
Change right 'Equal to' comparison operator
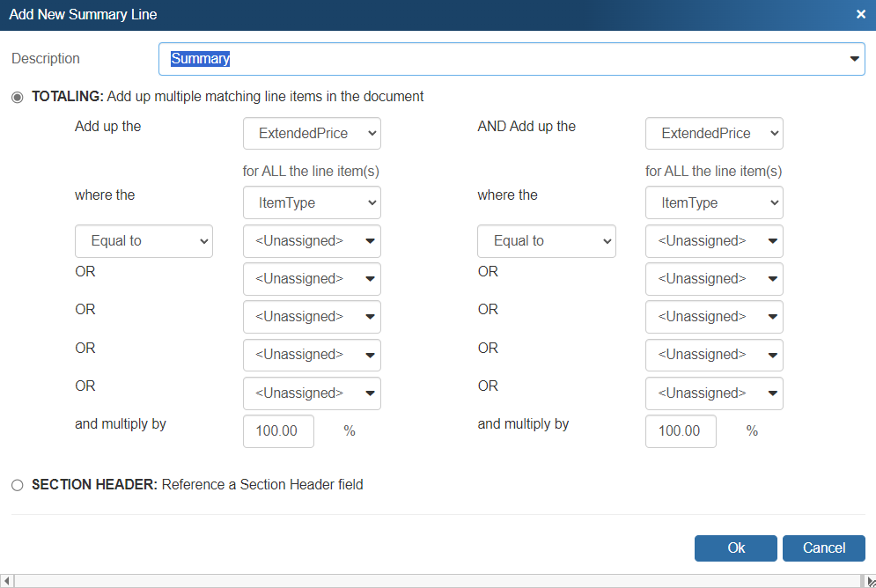click(x=546, y=241)
